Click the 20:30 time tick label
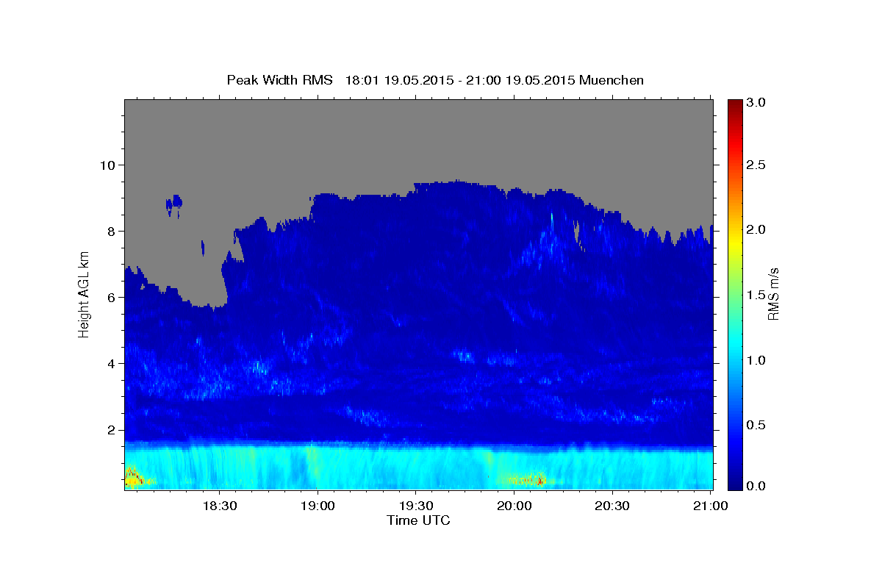Viewport: 882px width, 588px height. click(x=612, y=506)
